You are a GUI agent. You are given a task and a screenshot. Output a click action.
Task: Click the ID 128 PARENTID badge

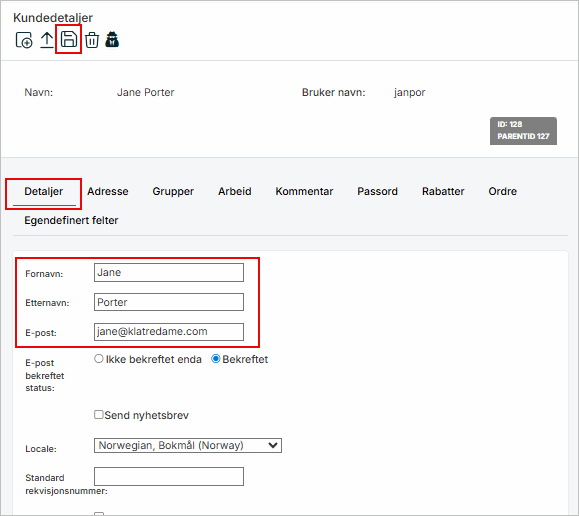pos(523,131)
